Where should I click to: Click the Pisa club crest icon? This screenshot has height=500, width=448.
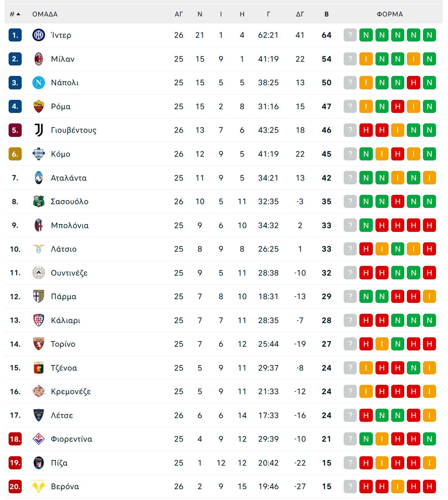pos(39,463)
